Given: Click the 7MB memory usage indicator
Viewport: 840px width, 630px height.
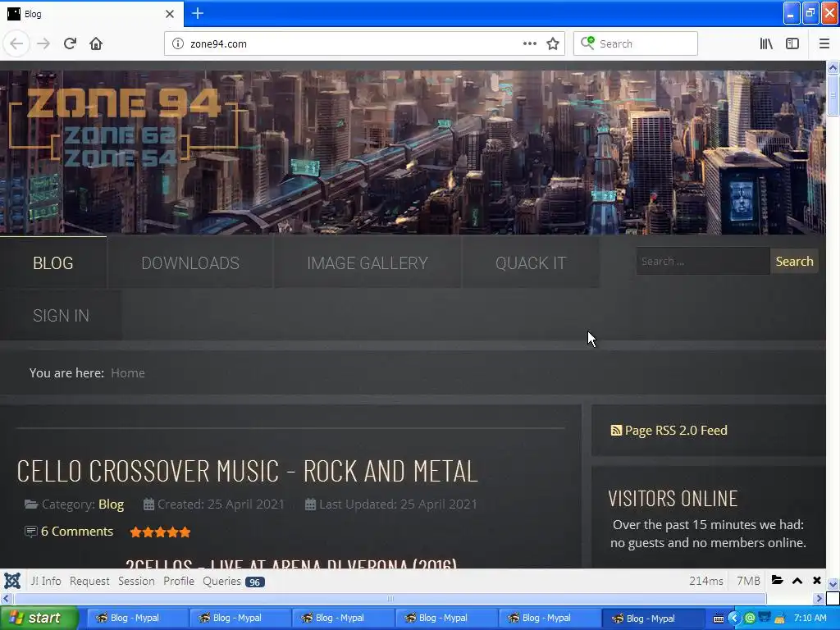Looking at the screenshot, I should click(748, 582).
